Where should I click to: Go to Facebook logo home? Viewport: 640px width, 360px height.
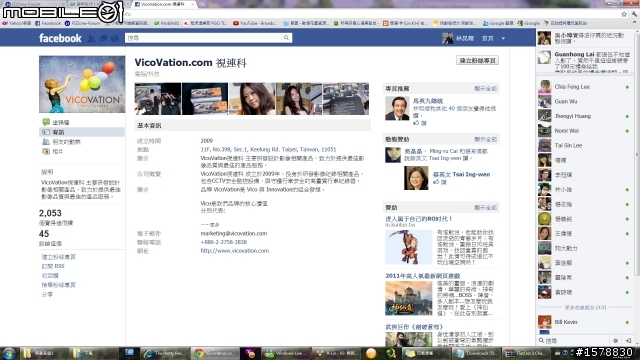[x=60, y=38]
